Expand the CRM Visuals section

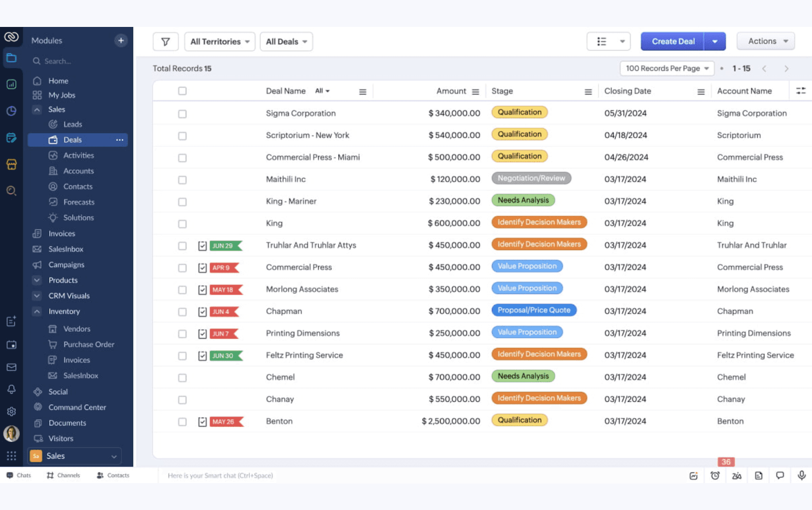[x=37, y=296]
